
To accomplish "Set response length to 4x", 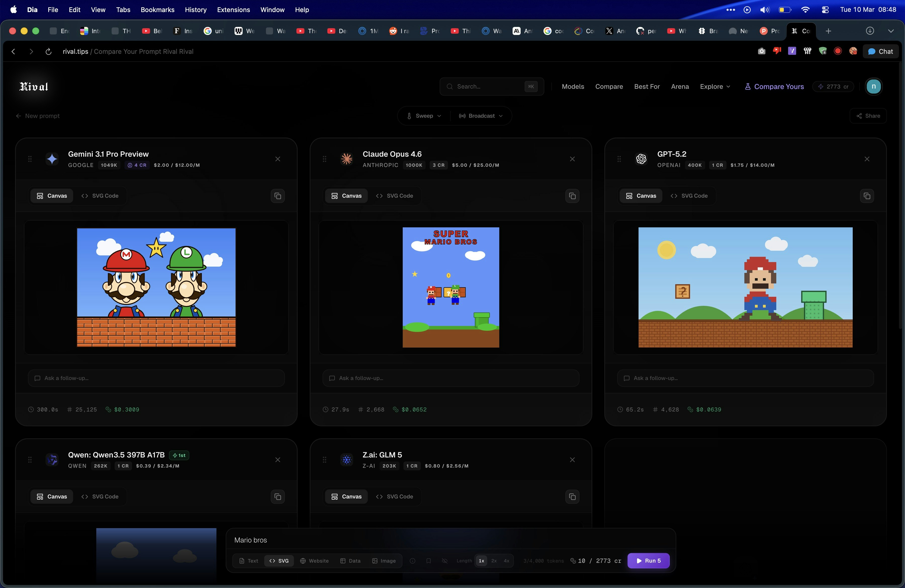I will (x=507, y=561).
